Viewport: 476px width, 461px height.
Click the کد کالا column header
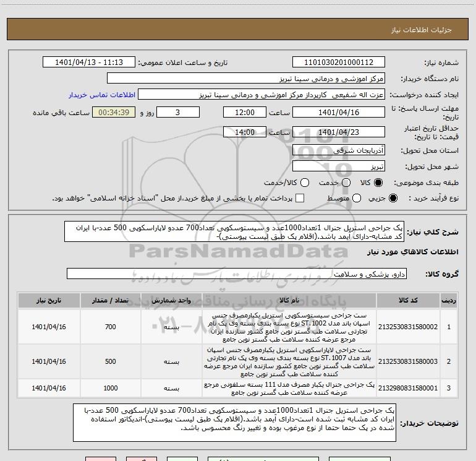point(408,300)
